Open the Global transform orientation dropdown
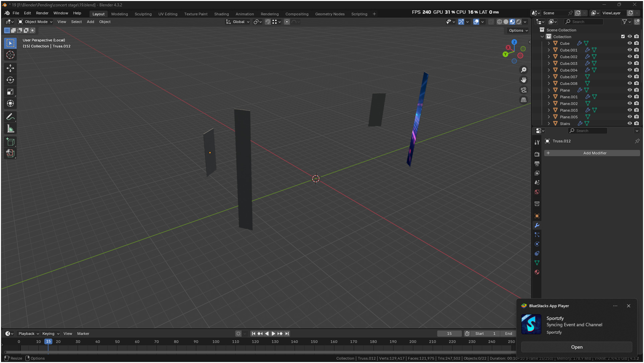 click(x=238, y=22)
